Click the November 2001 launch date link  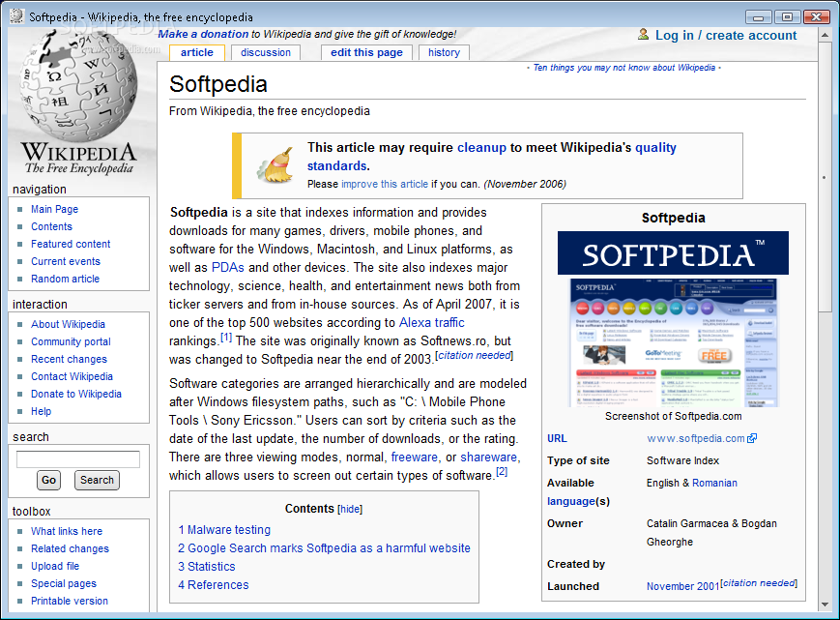click(x=683, y=586)
